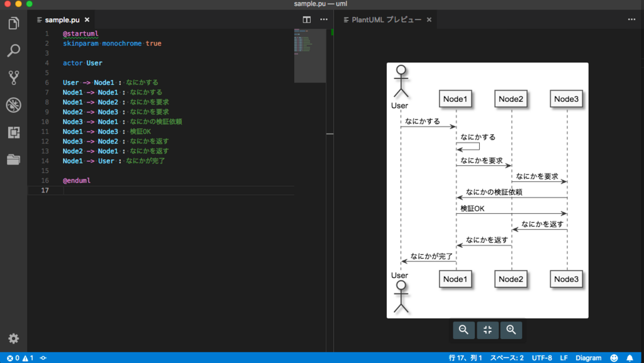Send feedback using the smiley icon
This screenshot has width=644, height=363.
pos(614,357)
